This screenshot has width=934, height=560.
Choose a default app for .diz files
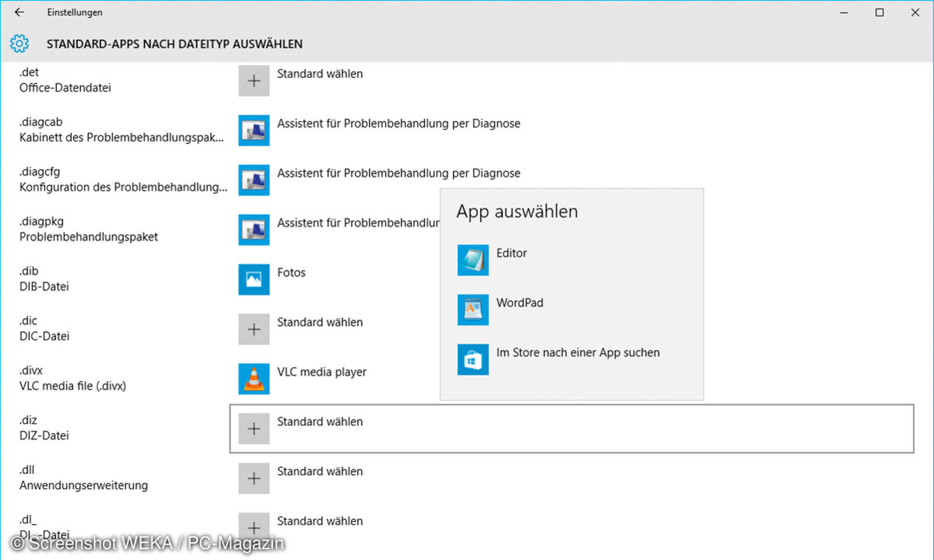tap(320, 421)
